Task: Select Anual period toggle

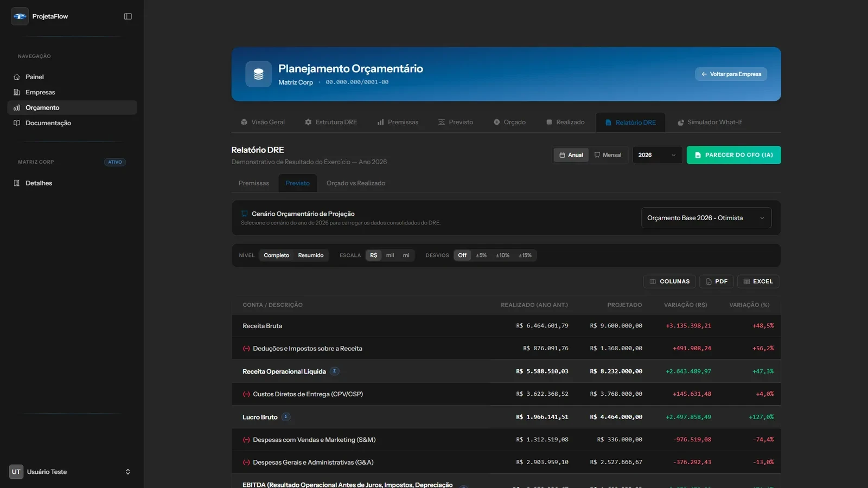Action: pos(571,155)
